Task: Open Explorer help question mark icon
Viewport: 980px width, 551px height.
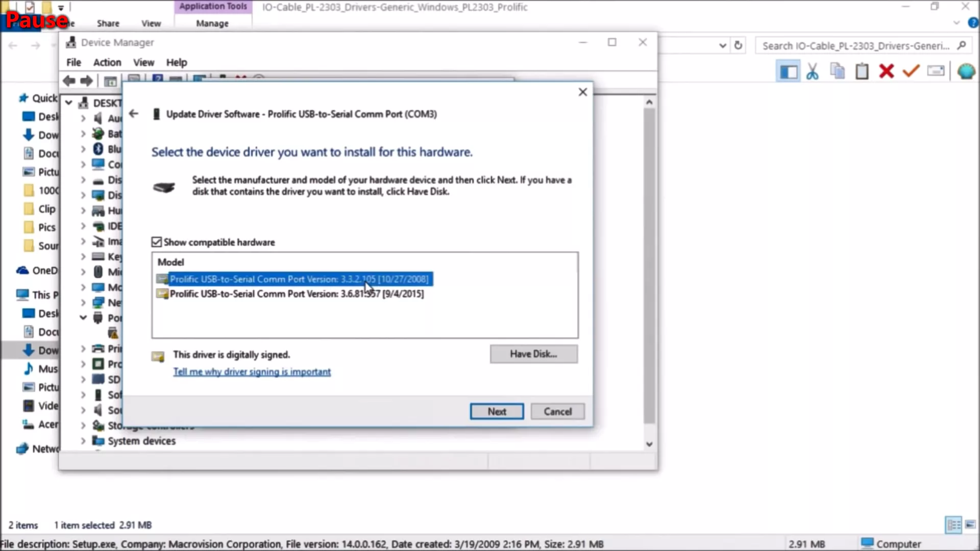Action: point(973,23)
